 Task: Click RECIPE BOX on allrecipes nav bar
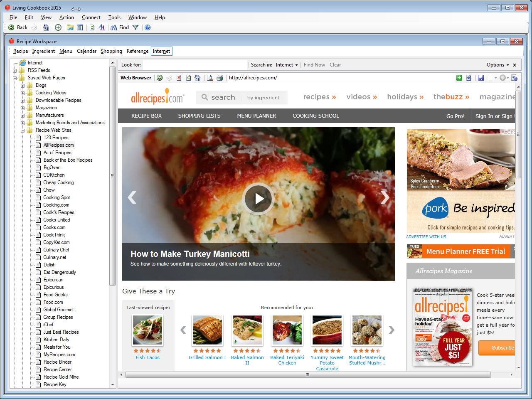coord(146,116)
